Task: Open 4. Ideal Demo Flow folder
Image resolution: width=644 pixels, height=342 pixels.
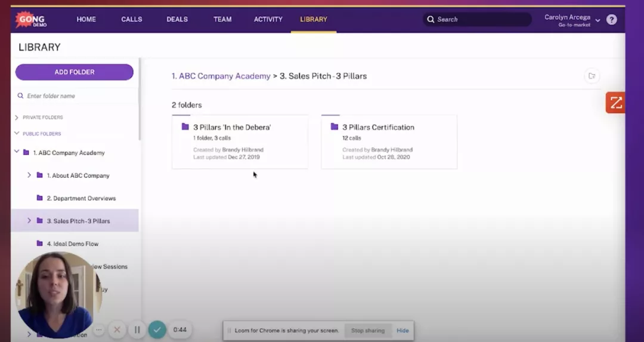Action: (x=73, y=244)
